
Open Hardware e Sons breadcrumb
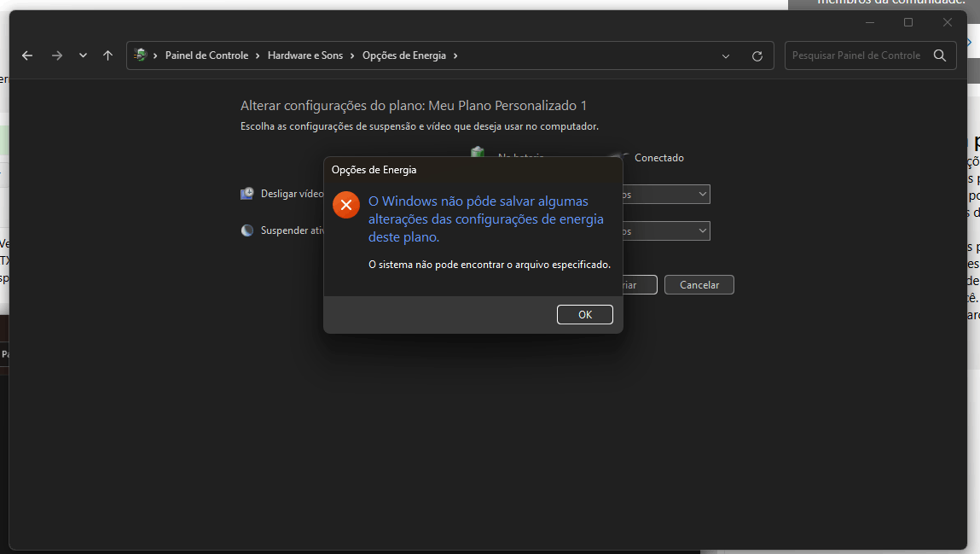(305, 55)
